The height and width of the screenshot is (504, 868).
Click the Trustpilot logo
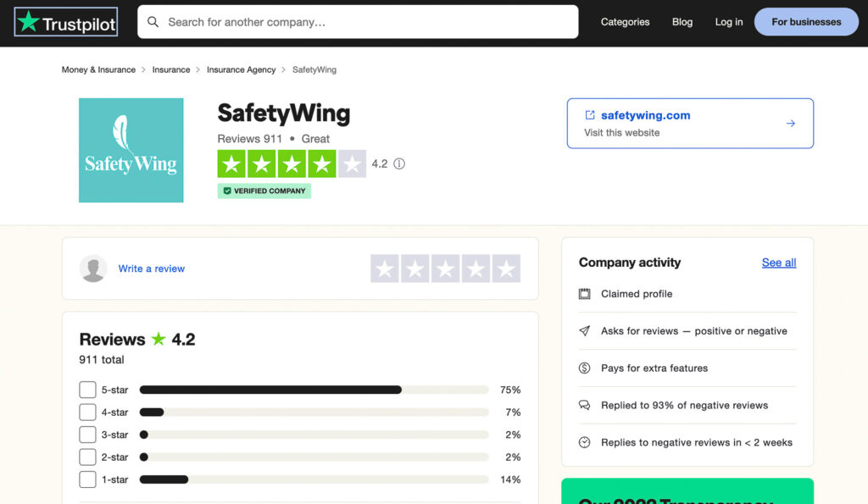click(66, 22)
